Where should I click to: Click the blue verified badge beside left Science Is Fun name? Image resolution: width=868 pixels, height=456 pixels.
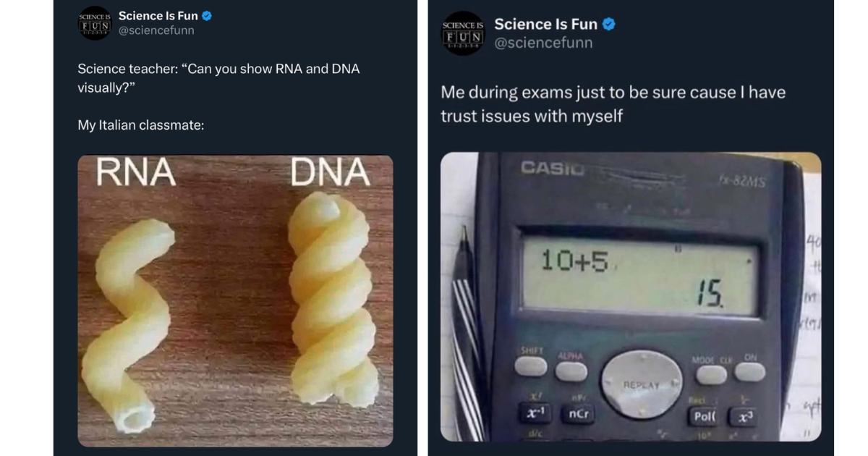pyautogui.click(x=208, y=14)
